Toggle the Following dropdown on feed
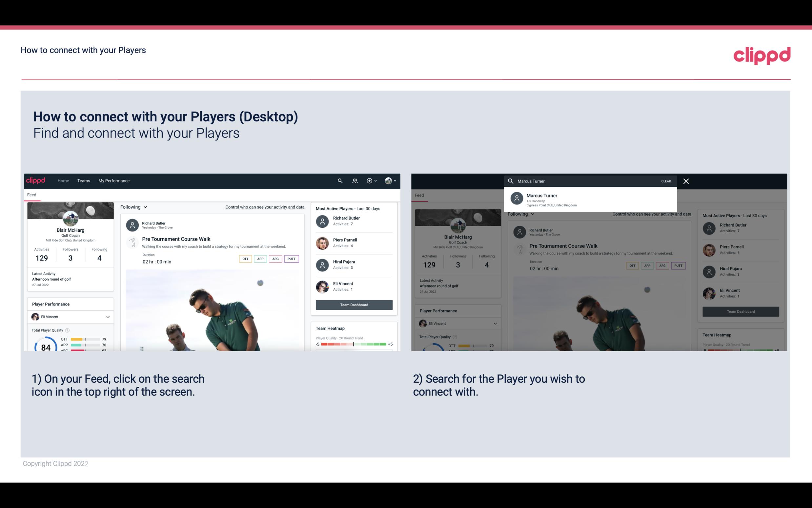812x508 pixels. pyautogui.click(x=133, y=206)
